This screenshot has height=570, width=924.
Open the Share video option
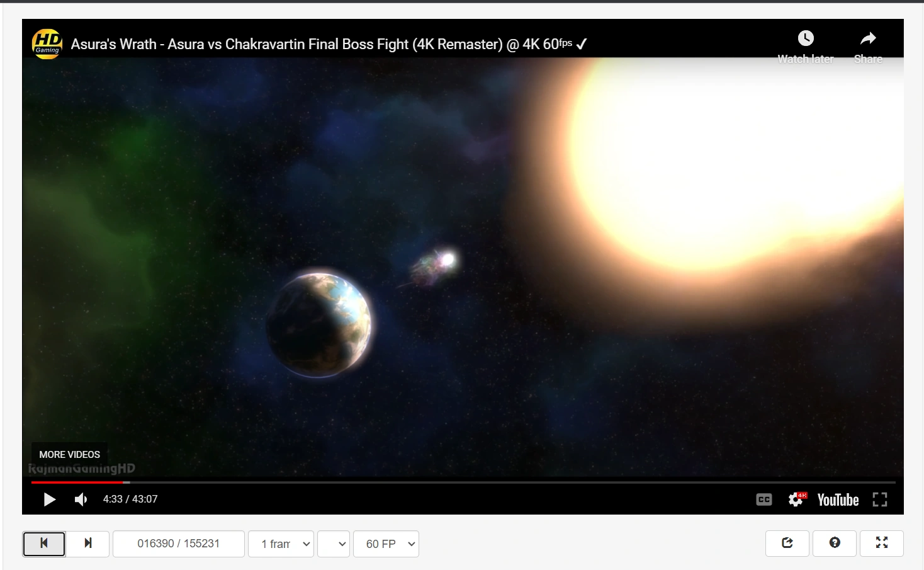(868, 47)
